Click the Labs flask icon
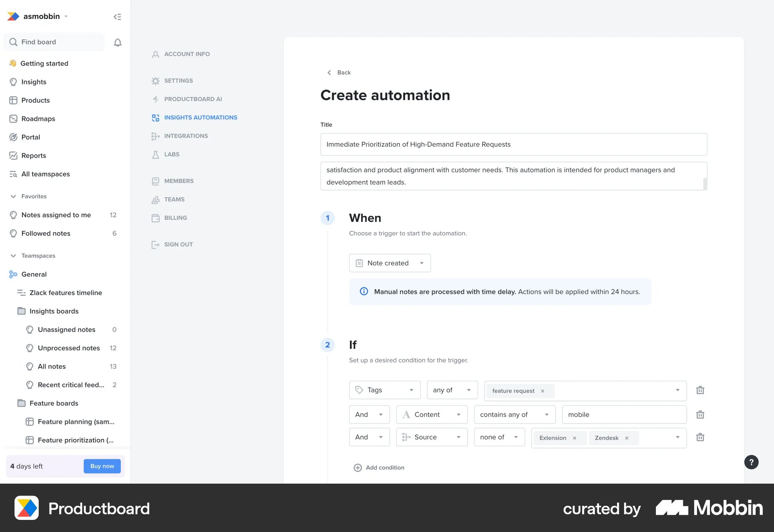The height and width of the screenshot is (532, 774). pyautogui.click(x=156, y=154)
